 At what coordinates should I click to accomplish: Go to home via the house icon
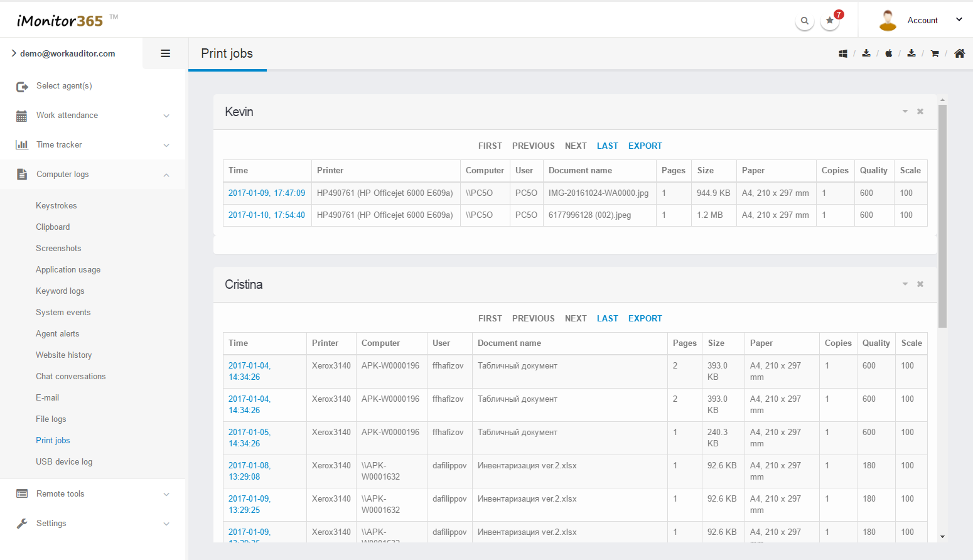959,54
